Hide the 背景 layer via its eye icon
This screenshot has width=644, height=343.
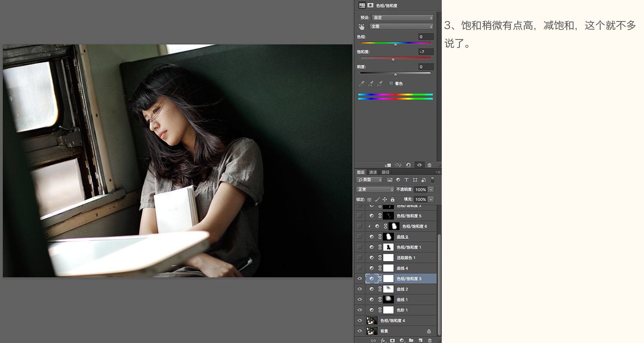360,331
